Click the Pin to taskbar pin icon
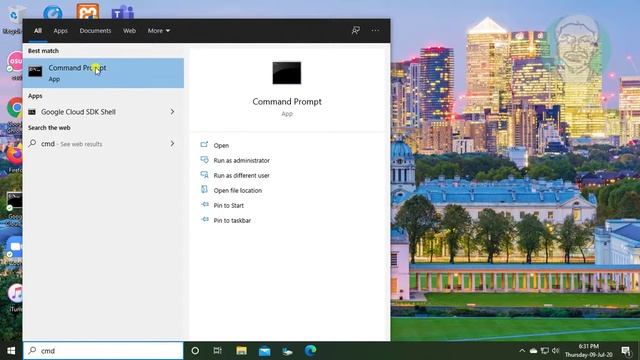The height and width of the screenshot is (360, 640). pyautogui.click(x=204, y=220)
